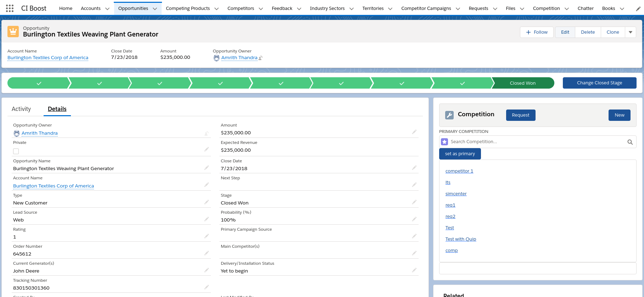Edit Probability pencil icon
The height and width of the screenshot is (297, 644).
[414, 219]
